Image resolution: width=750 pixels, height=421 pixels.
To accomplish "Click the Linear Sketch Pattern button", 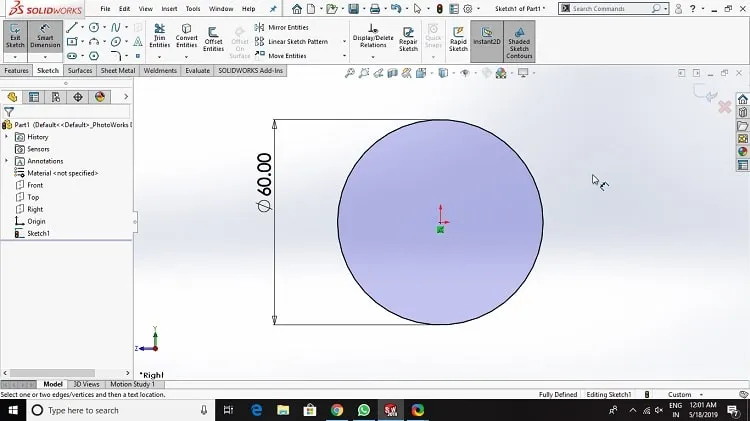I will click(292, 42).
